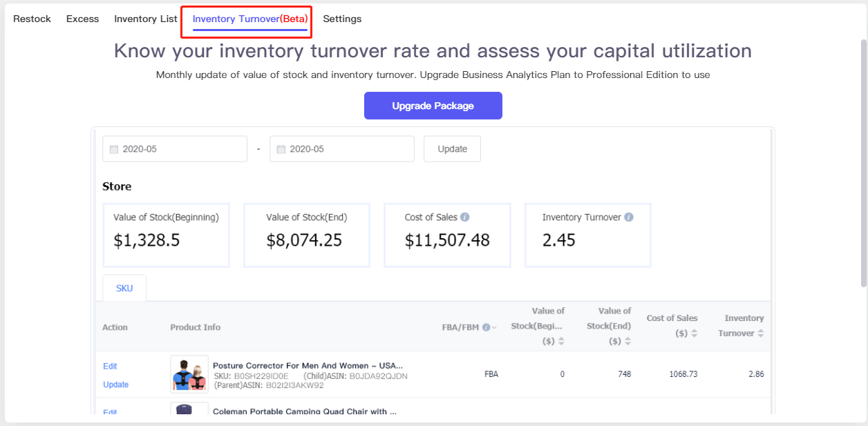Click the Upgrade Package button
The image size is (868, 426).
tap(433, 106)
